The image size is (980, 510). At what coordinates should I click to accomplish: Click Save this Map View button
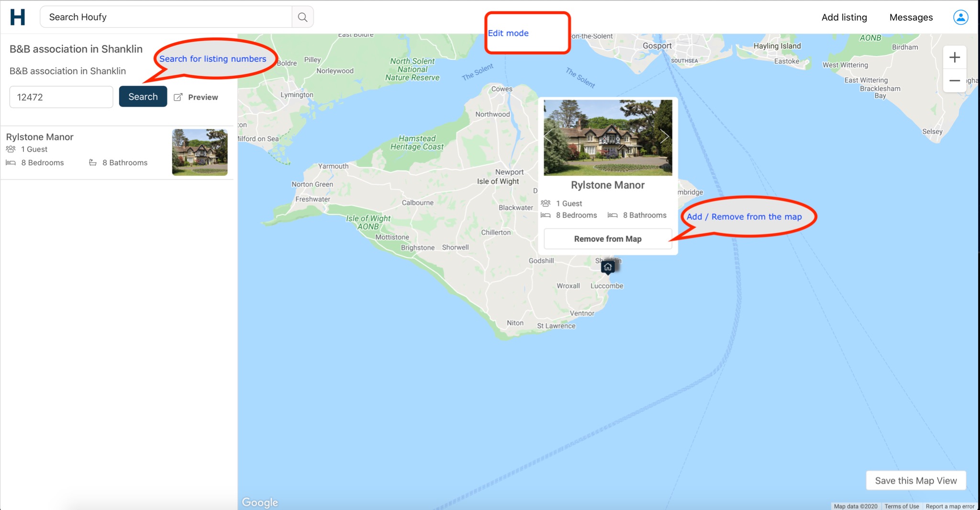point(916,481)
